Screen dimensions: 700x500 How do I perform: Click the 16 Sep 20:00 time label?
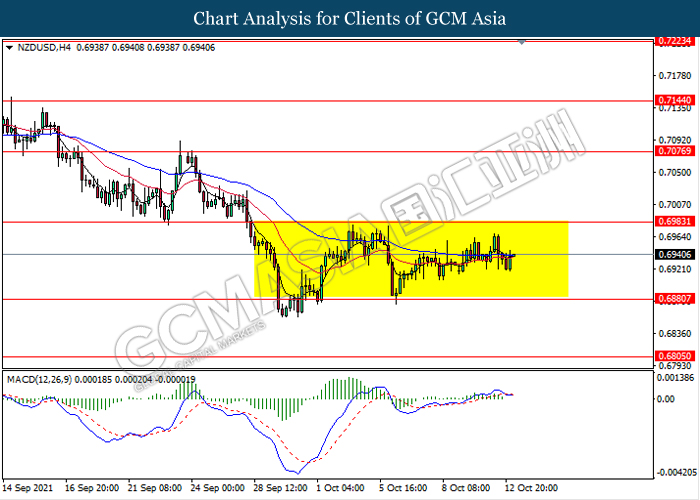[92, 488]
